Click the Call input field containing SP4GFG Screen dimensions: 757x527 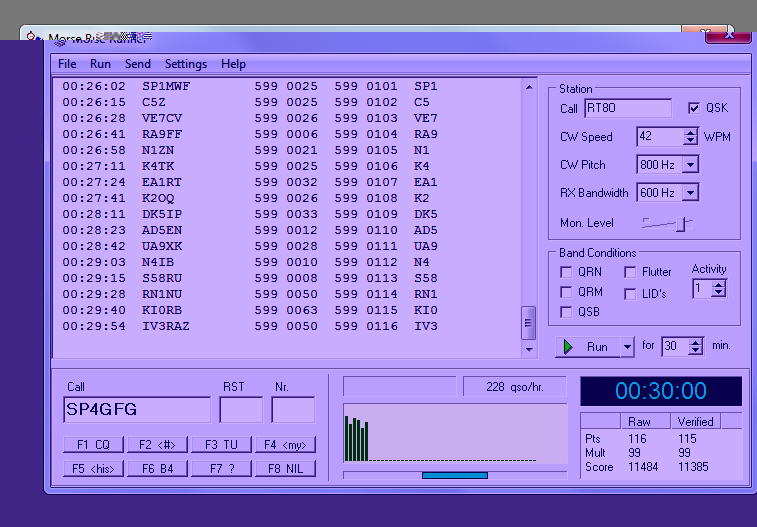click(x=137, y=409)
